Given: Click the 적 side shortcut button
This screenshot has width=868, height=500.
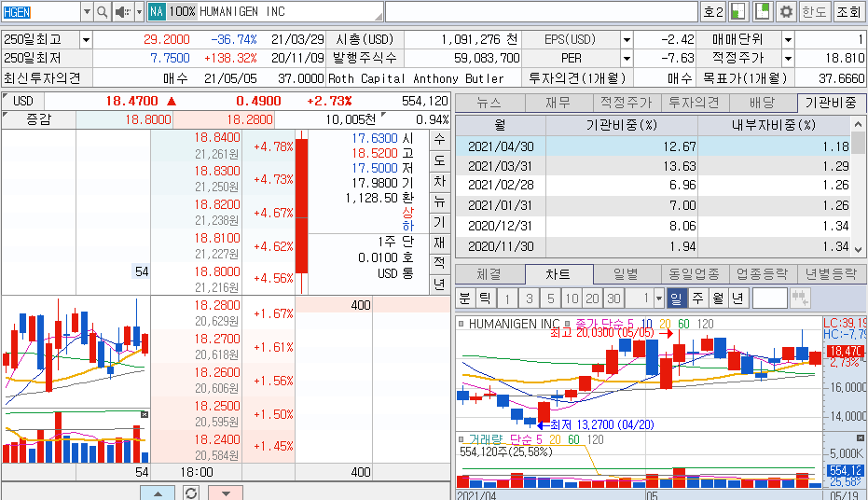Looking at the screenshot, I should (x=439, y=263).
